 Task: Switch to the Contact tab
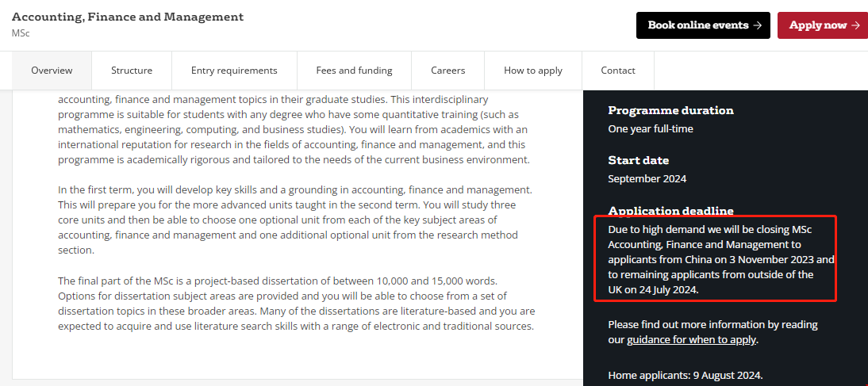[618, 71]
